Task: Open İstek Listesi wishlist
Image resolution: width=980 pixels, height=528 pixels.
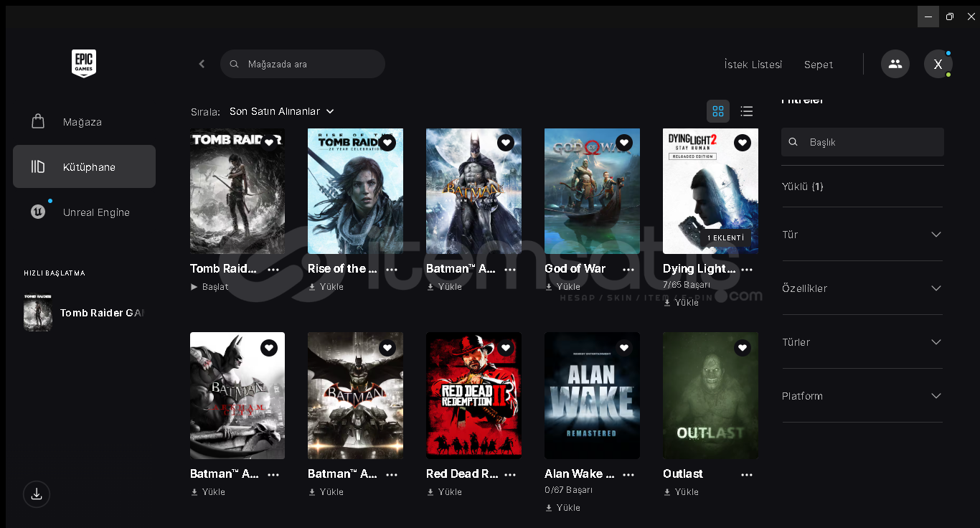Action: click(753, 65)
